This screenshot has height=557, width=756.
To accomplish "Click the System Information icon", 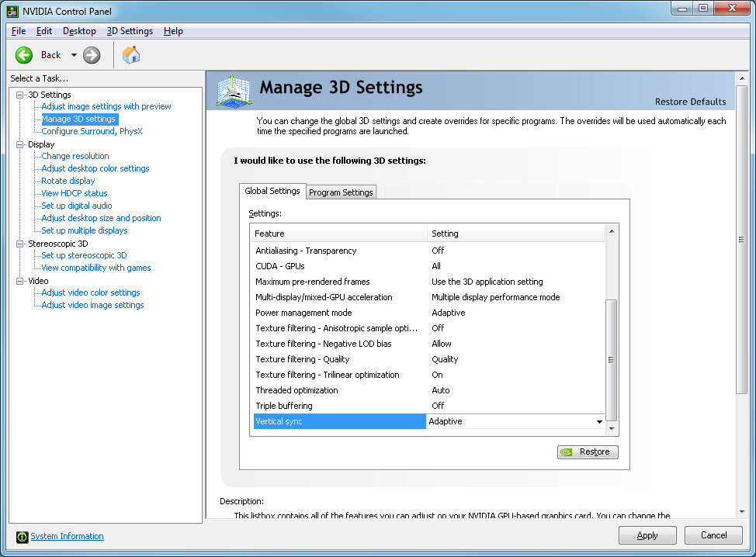I will [x=23, y=537].
